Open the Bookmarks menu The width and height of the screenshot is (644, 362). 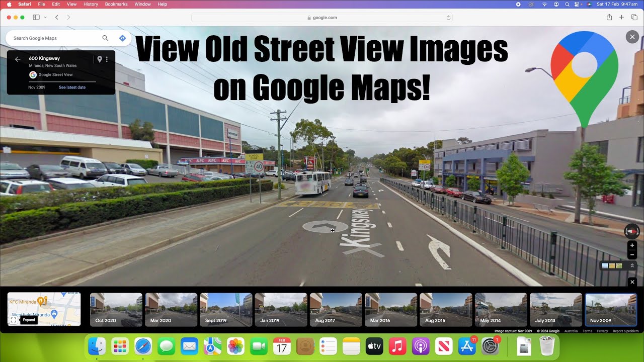tap(116, 4)
